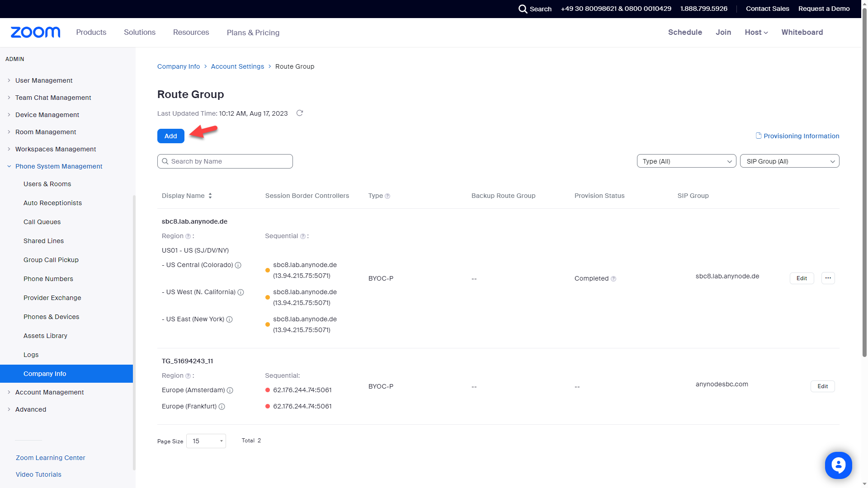Open Whiteboard from header
The height and width of the screenshot is (488, 868).
click(802, 32)
